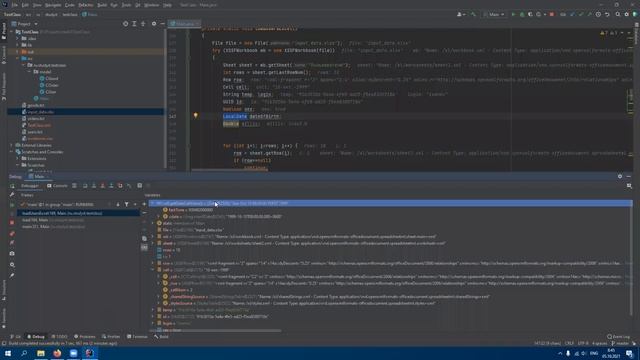Click the Debug bug icon in the top toolbar
Image resolution: width=640 pixels, height=360 pixels.
pos(522,14)
